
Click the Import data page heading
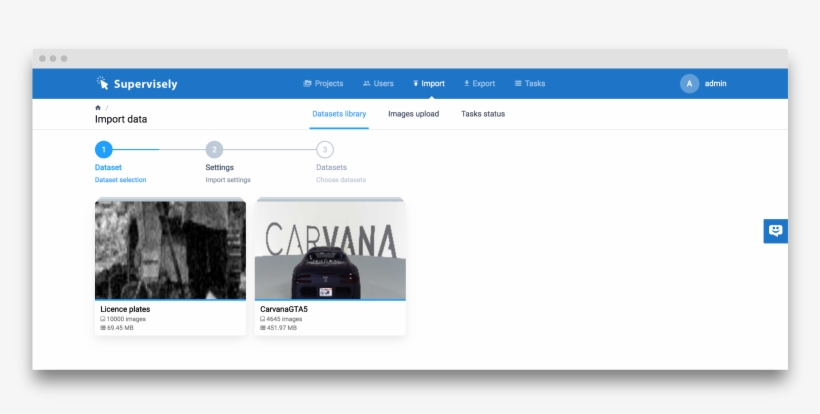[121, 119]
